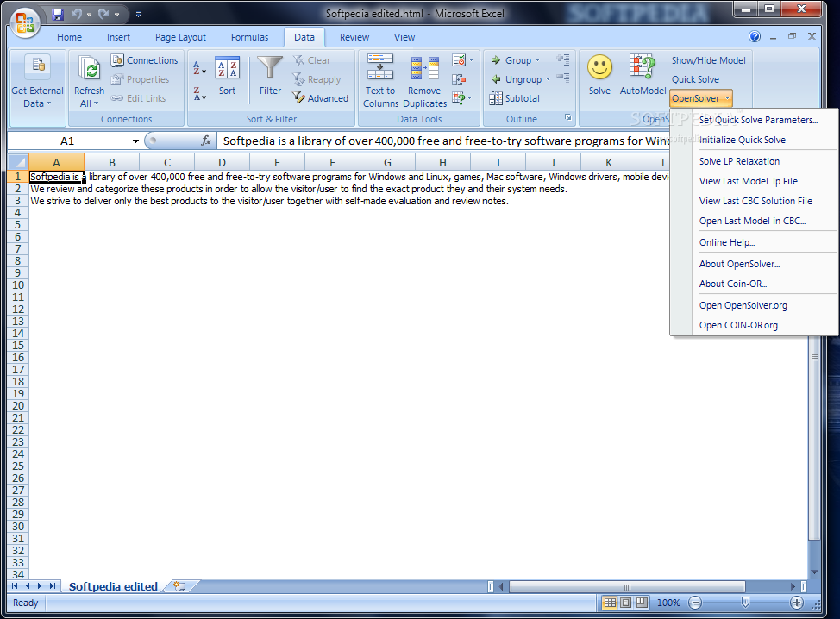Choose Set Quick Solve Parameters

(758, 120)
